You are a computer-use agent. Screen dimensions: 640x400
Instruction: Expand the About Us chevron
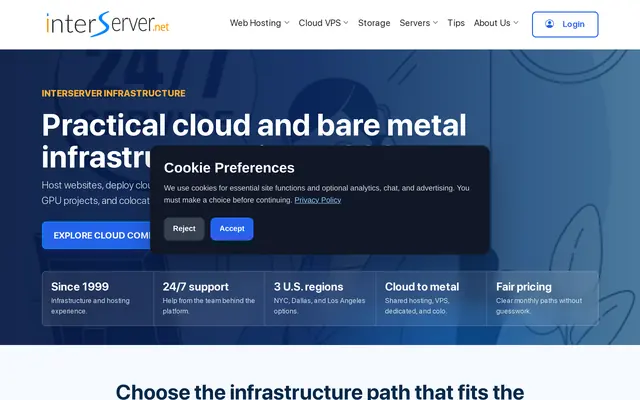[x=516, y=23]
